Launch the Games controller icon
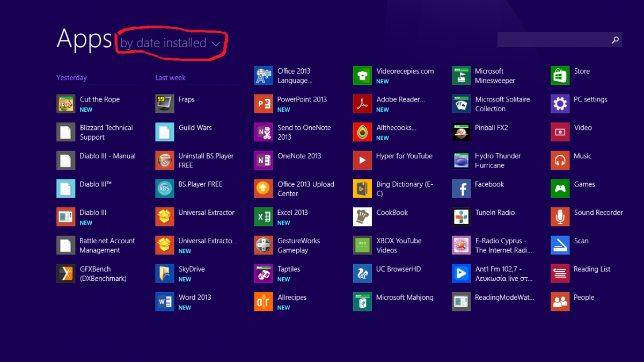This screenshot has height=362, width=644. tap(560, 189)
